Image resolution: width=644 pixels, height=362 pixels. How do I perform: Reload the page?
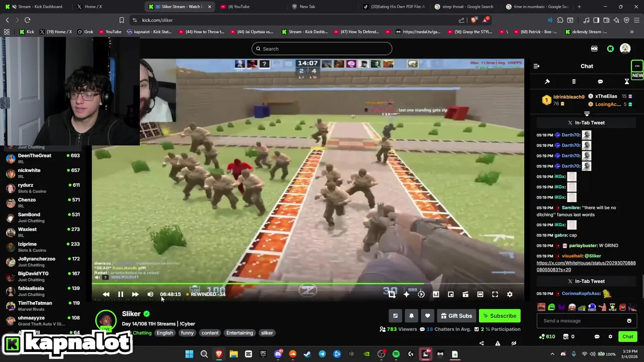[x=27, y=20]
